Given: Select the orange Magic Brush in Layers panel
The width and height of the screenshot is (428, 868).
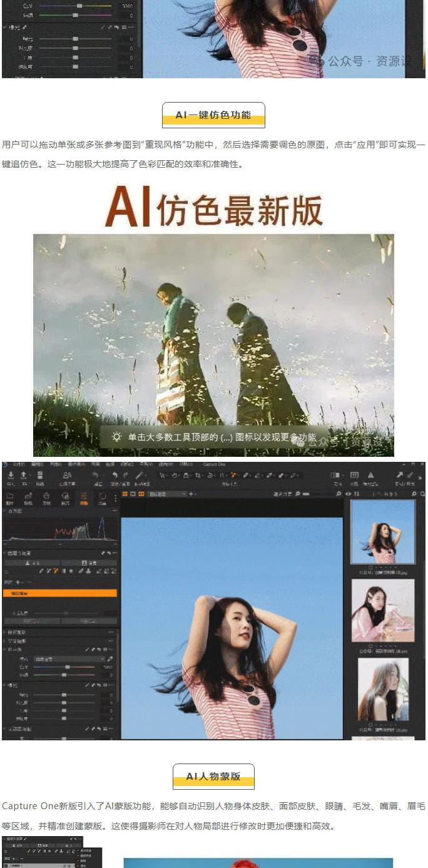Looking at the screenshot, I should point(55,571).
